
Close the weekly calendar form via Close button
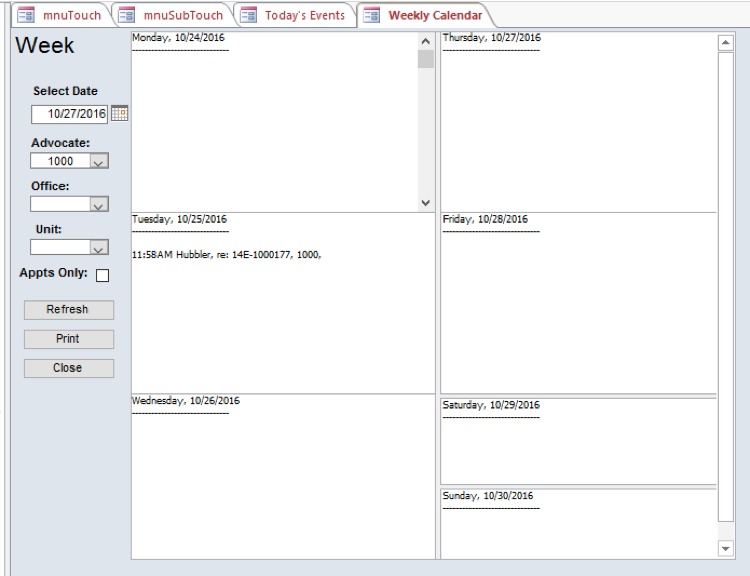pos(68,368)
